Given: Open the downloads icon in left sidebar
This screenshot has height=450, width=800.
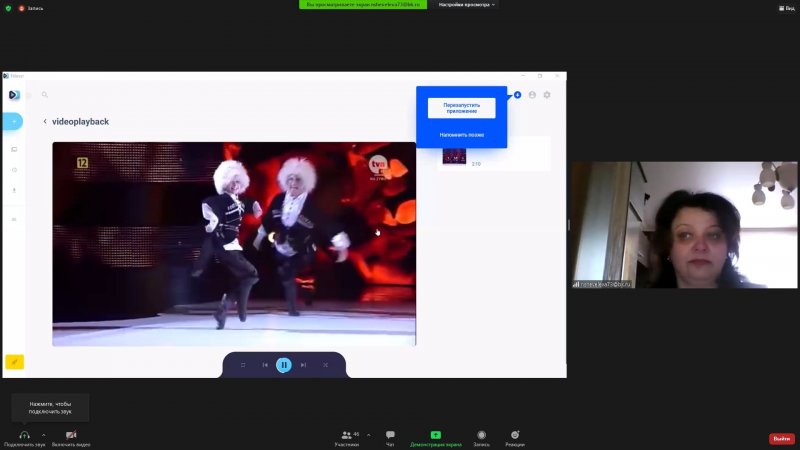Looking at the screenshot, I should [x=14, y=190].
